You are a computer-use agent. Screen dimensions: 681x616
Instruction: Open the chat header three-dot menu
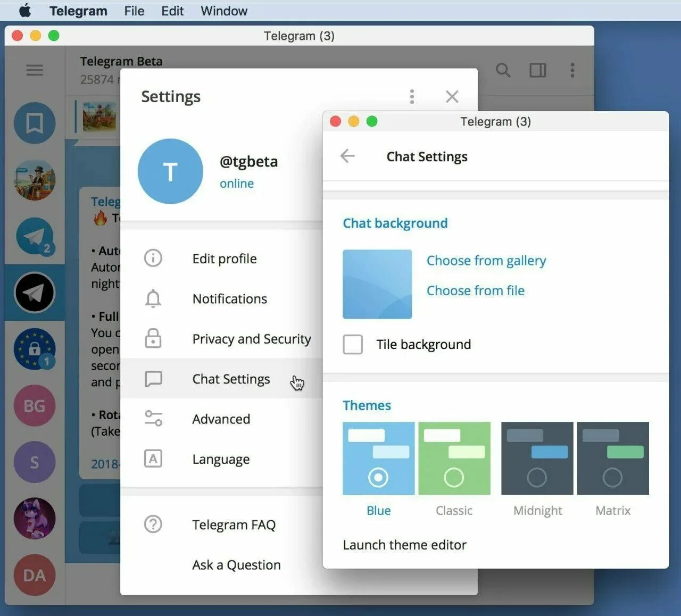coord(572,70)
